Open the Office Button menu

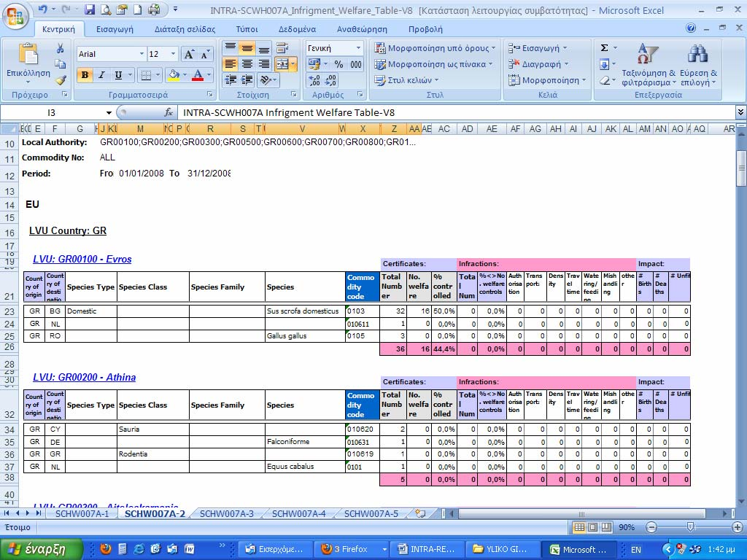(x=15, y=16)
